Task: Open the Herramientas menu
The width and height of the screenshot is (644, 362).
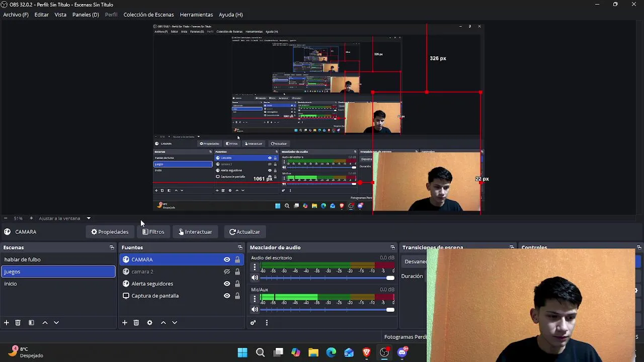Action: point(196,15)
